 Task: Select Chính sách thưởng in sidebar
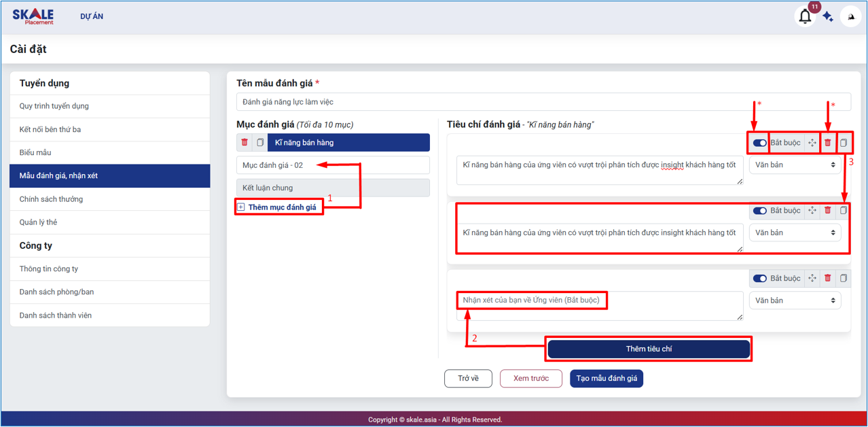[x=51, y=199]
